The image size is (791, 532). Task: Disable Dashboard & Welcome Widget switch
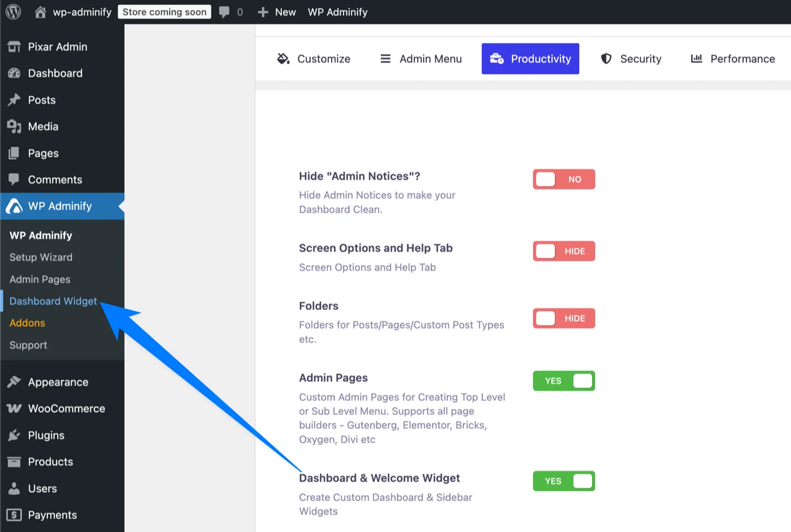564,481
